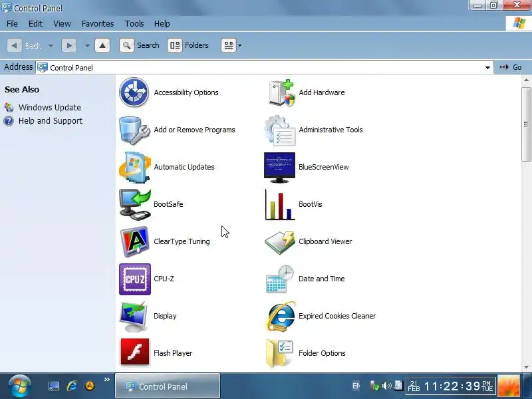Image resolution: width=532 pixels, height=399 pixels.
Task: Open the Windows Start orb
Action: (19, 386)
